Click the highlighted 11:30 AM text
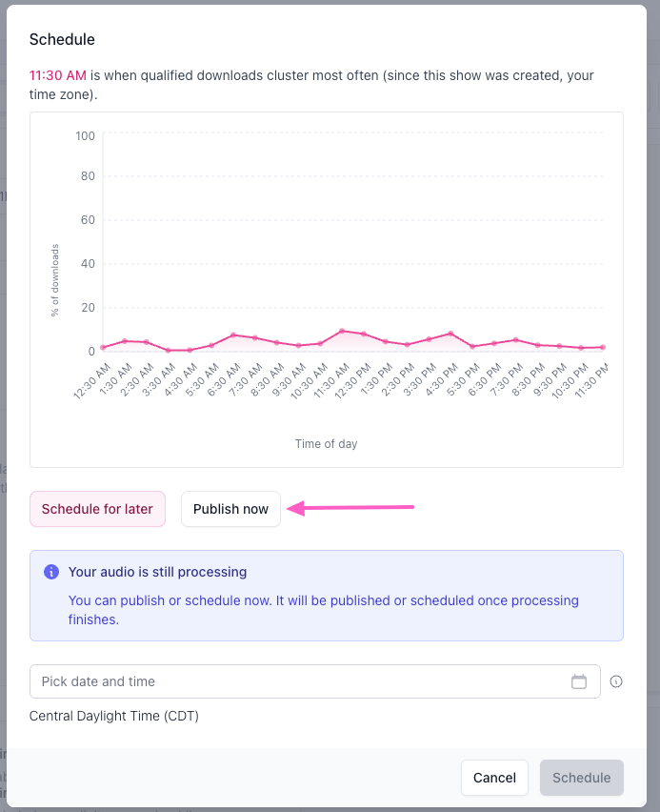The width and height of the screenshot is (660, 812). [57, 75]
